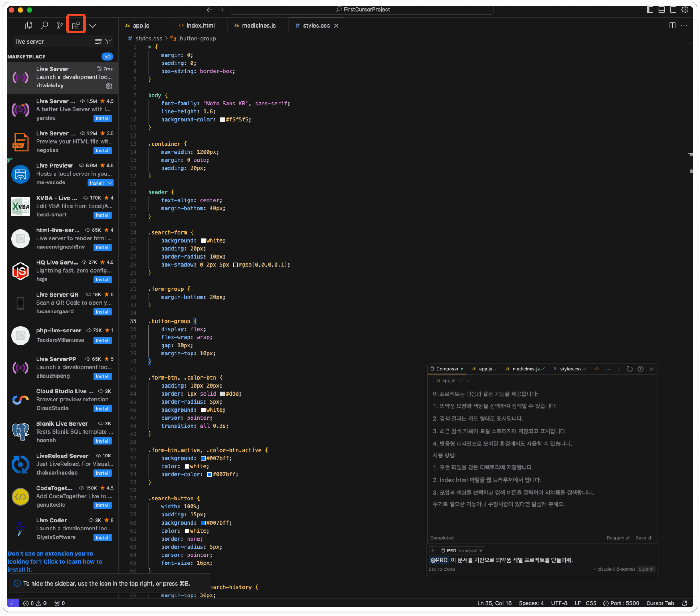This screenshot has width=700, height=616.
Task: Install the Live Server QR extension
Action: (x=102, y=312)
